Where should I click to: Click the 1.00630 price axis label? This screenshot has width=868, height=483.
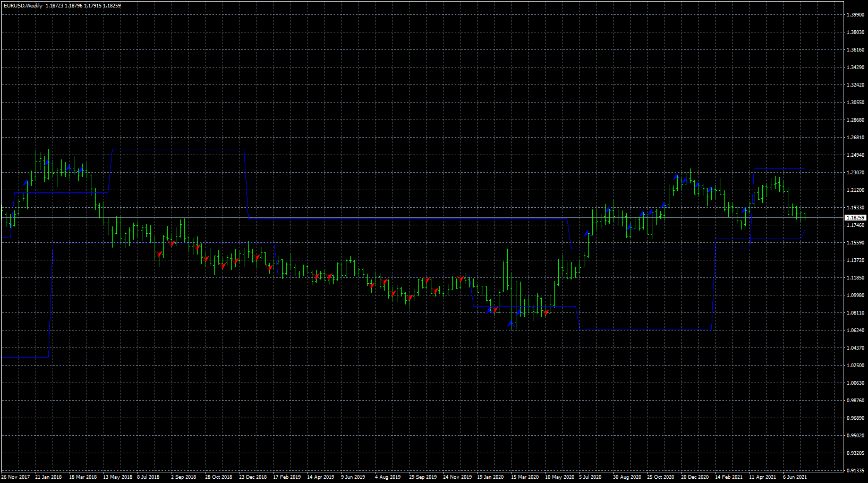point(855,383)
